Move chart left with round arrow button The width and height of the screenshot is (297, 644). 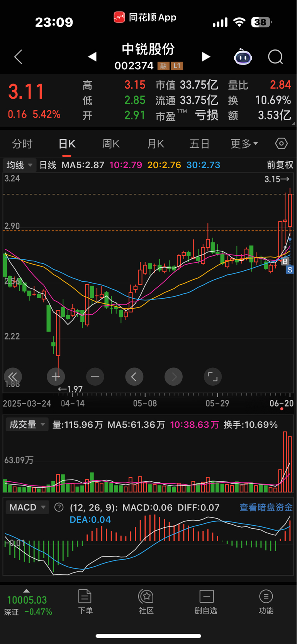click(134, 377)
